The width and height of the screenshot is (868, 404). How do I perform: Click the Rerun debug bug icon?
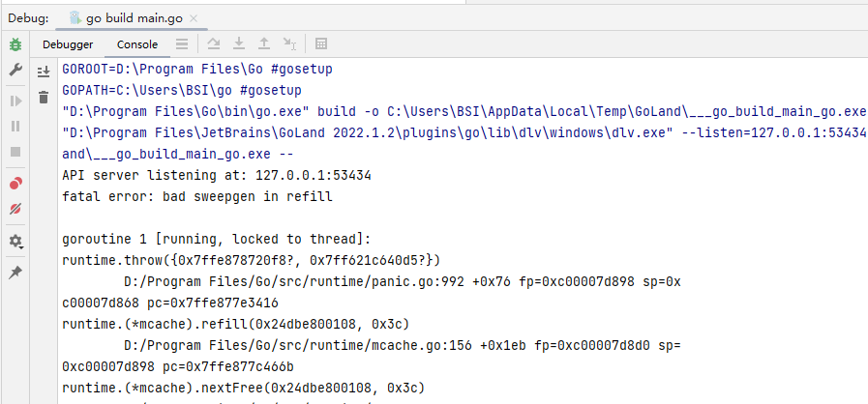15,44
